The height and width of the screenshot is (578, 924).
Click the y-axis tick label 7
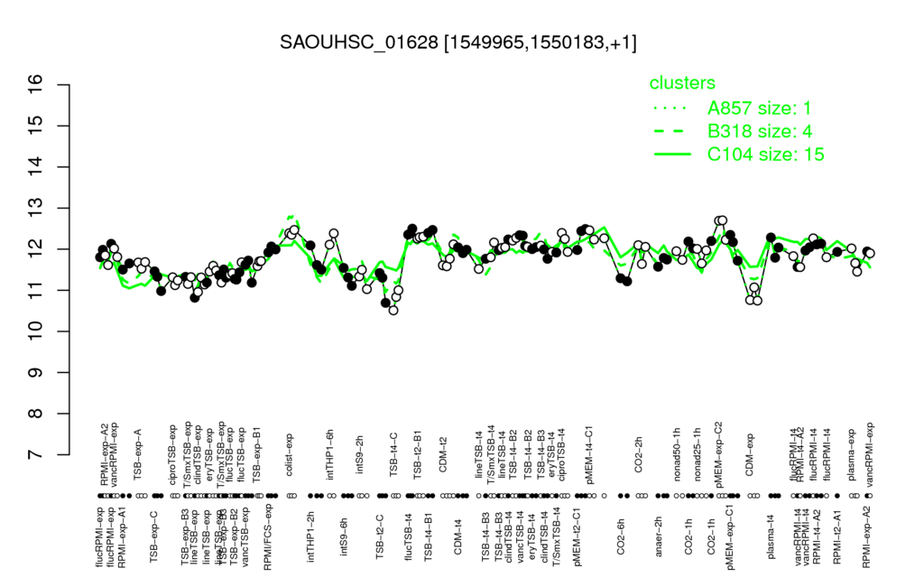(36, 455)
